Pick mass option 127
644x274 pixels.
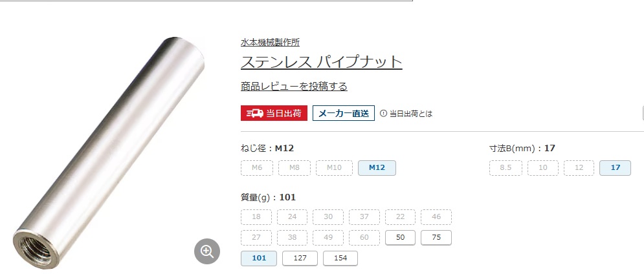pyautogui.click(x=300, y=258)
